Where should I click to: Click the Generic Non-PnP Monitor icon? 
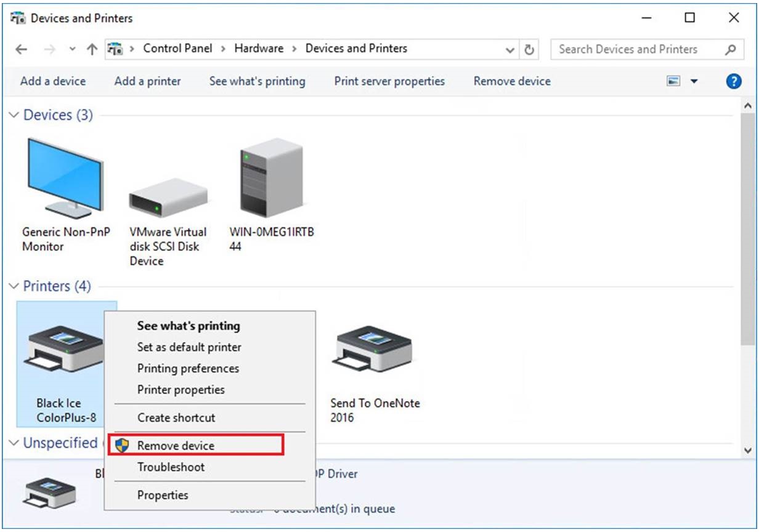coord(64,177)
